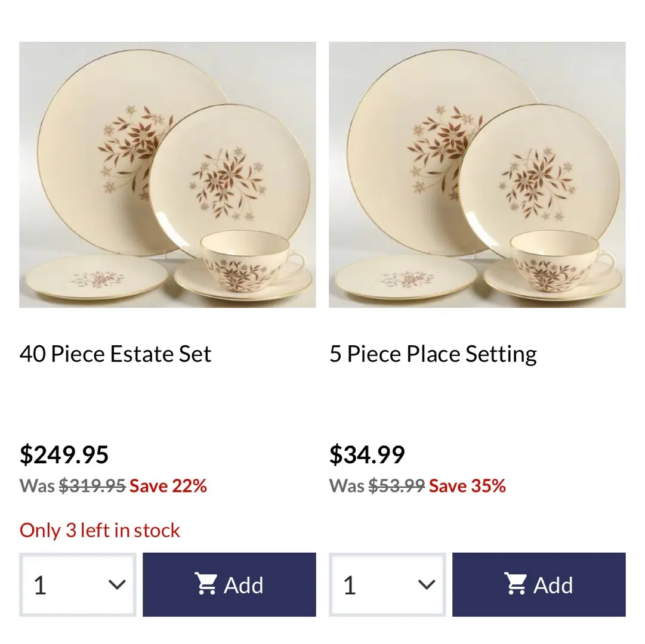Screen dimensions: 645x644
Task: Add the 40 Piece Estate Set to cart
Action: point(229,584)
